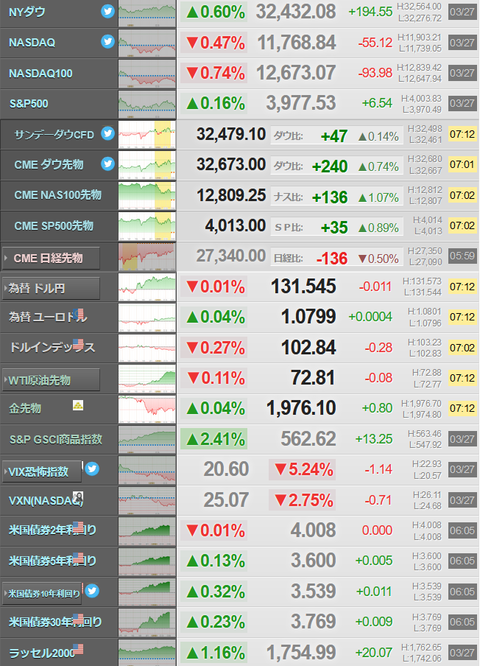Open the ラッセル2000 mini chart

pos(147,653)
